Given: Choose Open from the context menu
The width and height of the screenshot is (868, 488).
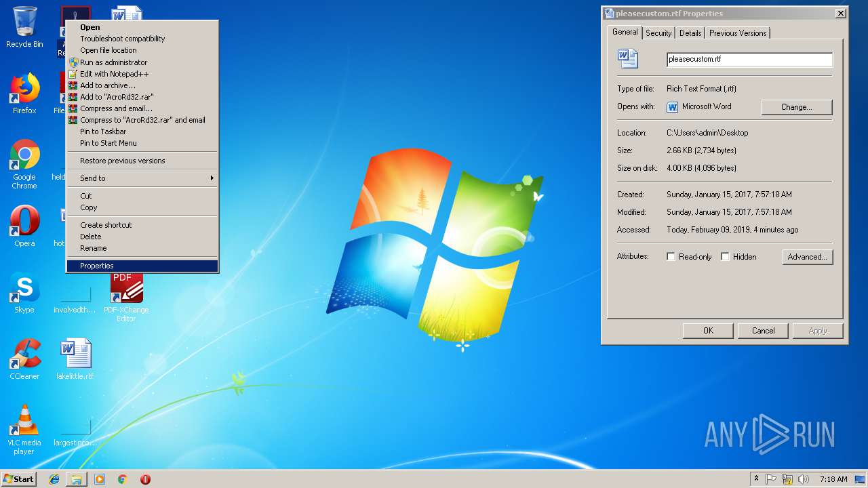Looking at the screenshot, I should (142, 27).
